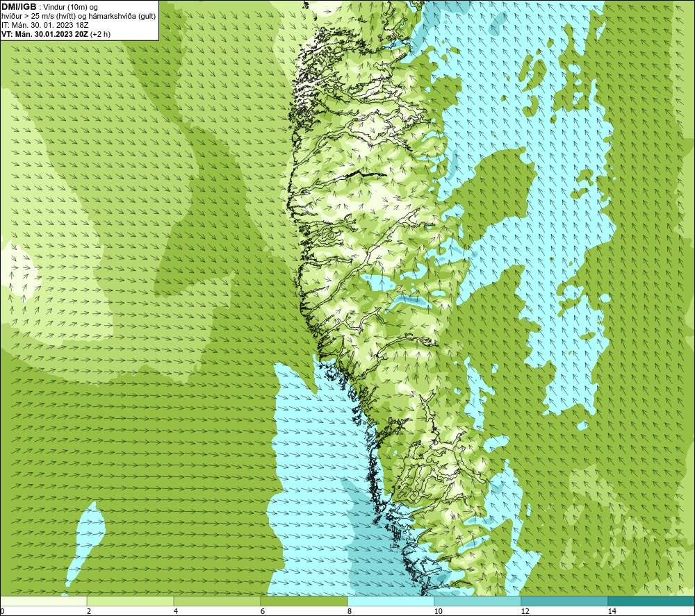Viewport: 695px width, 616px height.
Task: Select the 8–10 m/s light cyan swatch
Action: pyautogui.click(x=391, y=601)
